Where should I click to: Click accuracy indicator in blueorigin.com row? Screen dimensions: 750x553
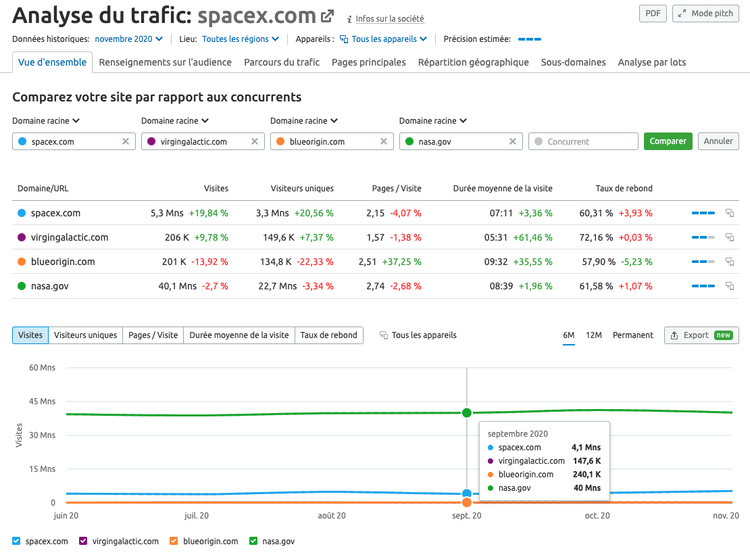703,262
